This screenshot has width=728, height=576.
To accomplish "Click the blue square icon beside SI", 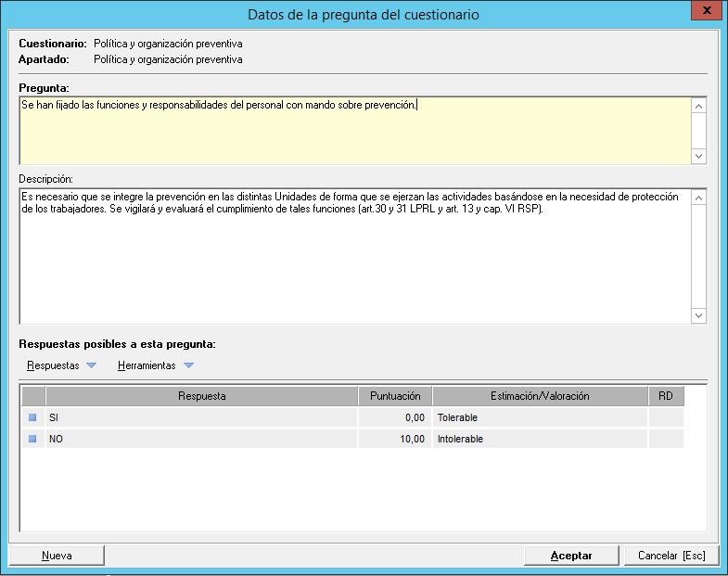I will pos(32,418).
